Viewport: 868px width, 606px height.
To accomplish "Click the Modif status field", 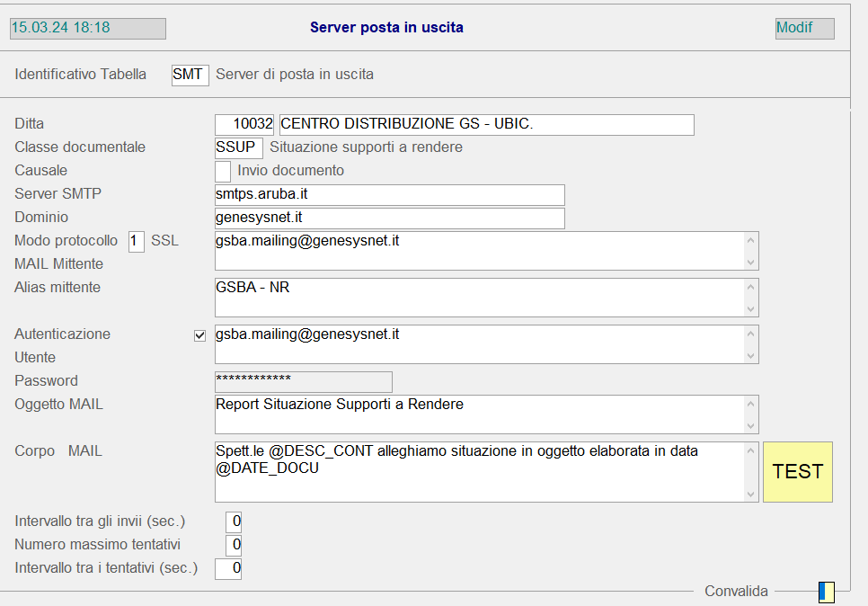I will click(804, 28).
